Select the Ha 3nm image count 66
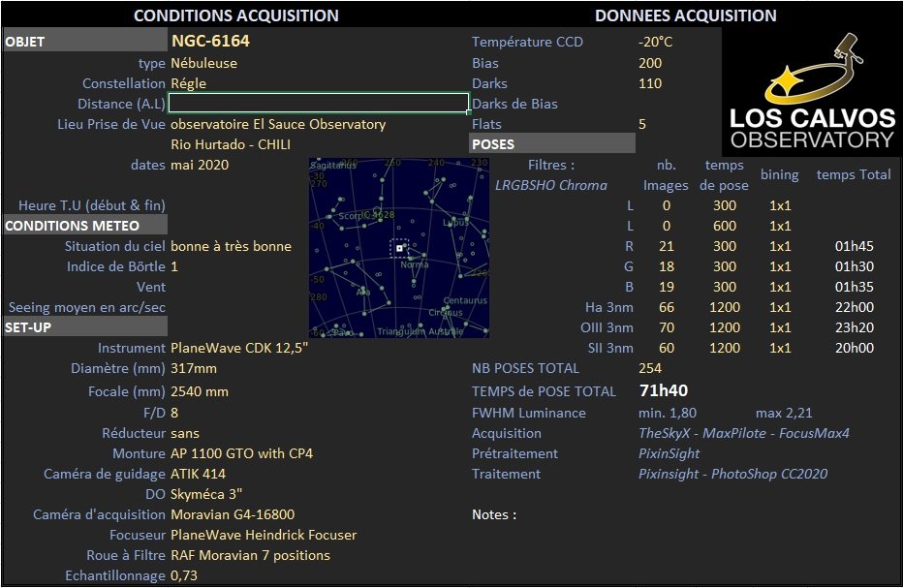Viewport: 903px width, 588px height. pos(667,307)
